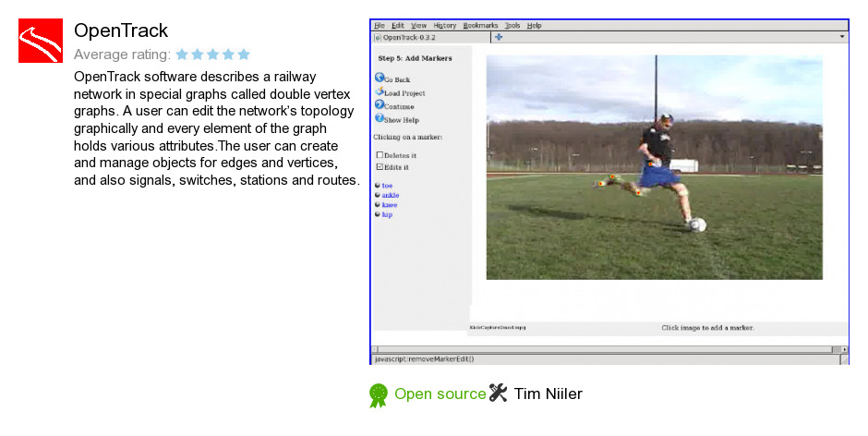Click the hip marker link
This screenshot has width=868, height=436.
click(387, 214)
